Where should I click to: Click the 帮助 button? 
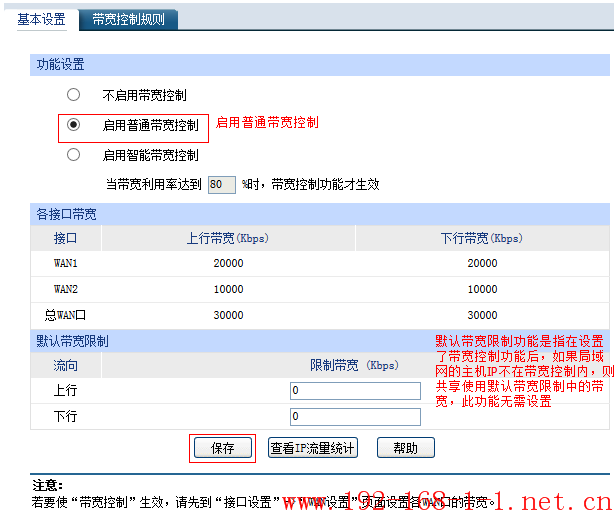pos(406,448)
